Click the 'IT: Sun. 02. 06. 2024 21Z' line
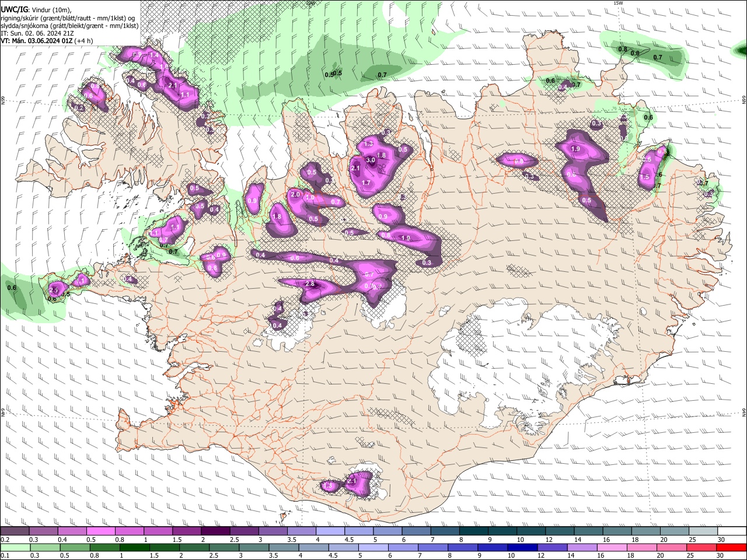 [37, 33]
